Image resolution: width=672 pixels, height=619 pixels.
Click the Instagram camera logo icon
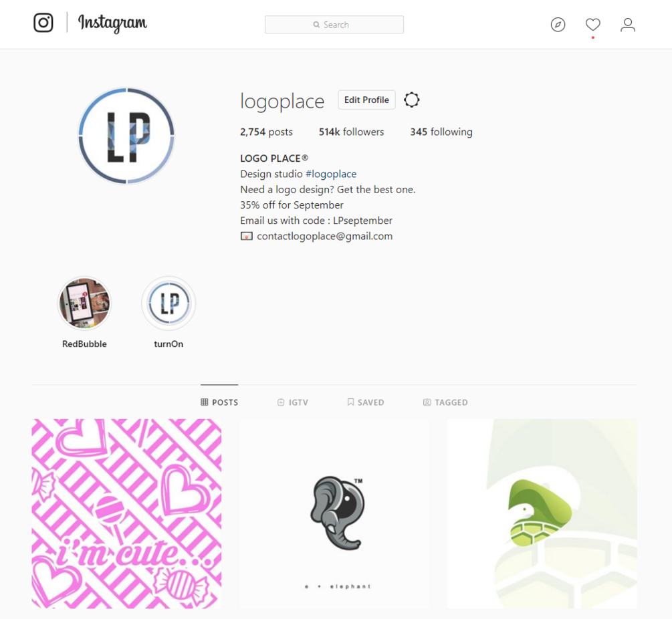[43, 23]
